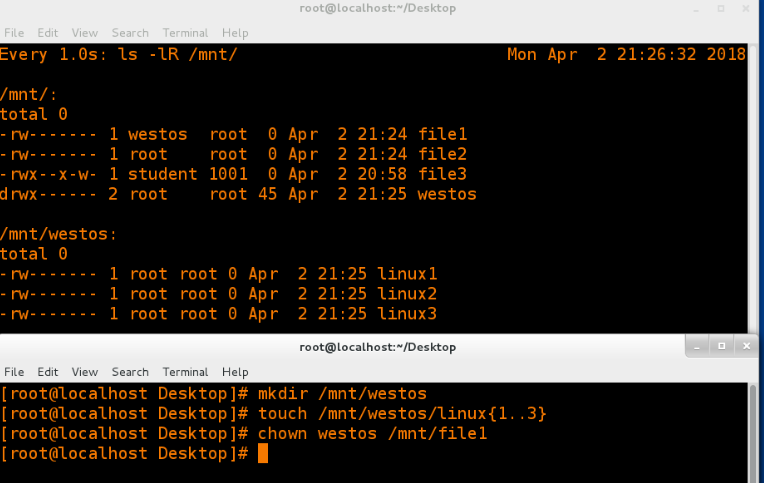Click the 'linux3' filename in listing
764x483 pixels.
(x=407, y=314)
